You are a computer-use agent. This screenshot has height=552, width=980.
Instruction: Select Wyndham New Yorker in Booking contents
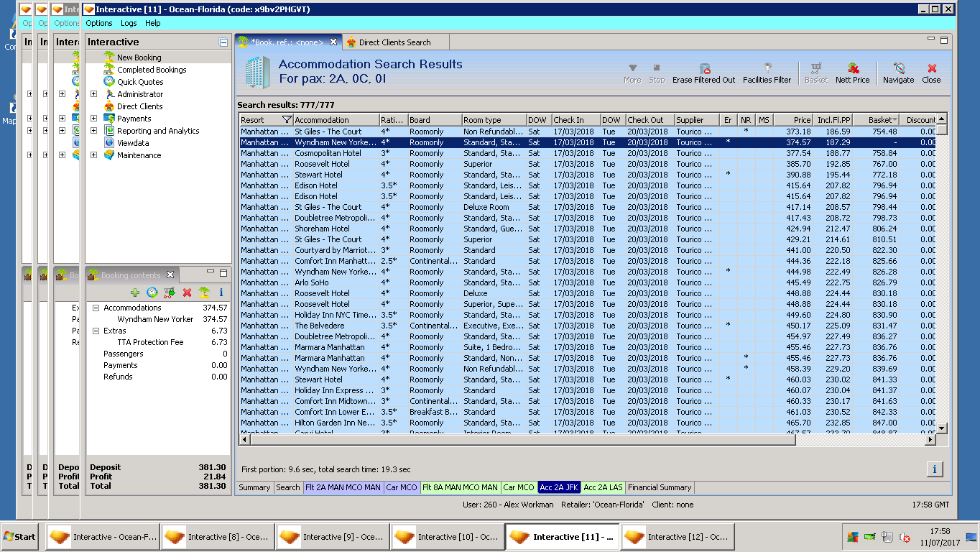pos(155,319)
